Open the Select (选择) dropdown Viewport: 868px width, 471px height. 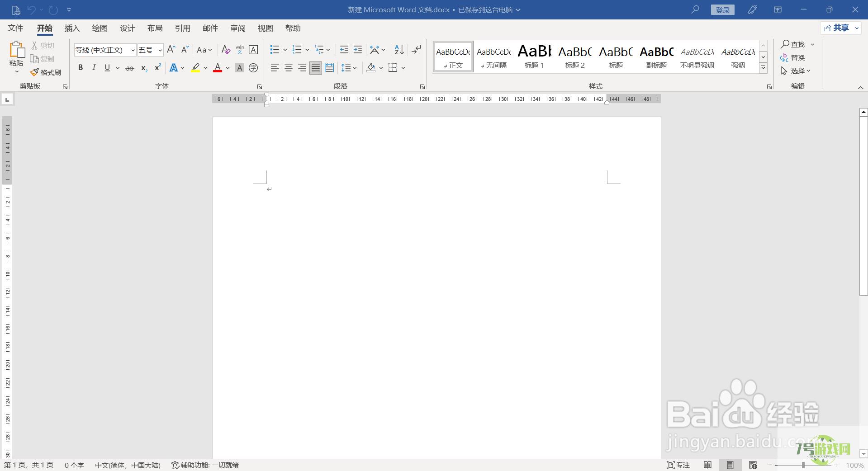coord(796,71)
